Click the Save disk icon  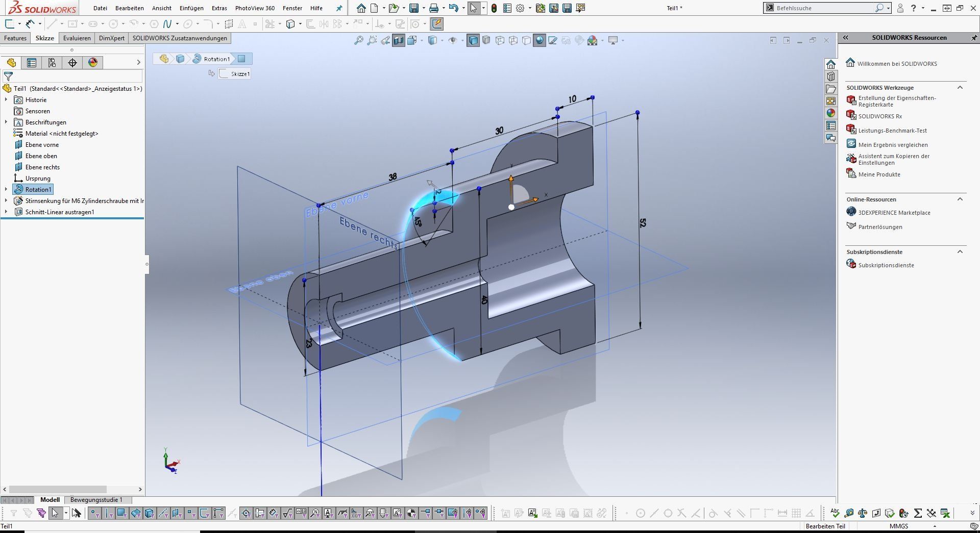pos(414,8)
